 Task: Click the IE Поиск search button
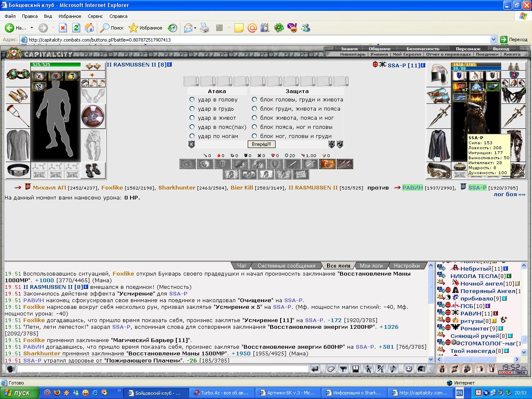(x=112, y=28)
